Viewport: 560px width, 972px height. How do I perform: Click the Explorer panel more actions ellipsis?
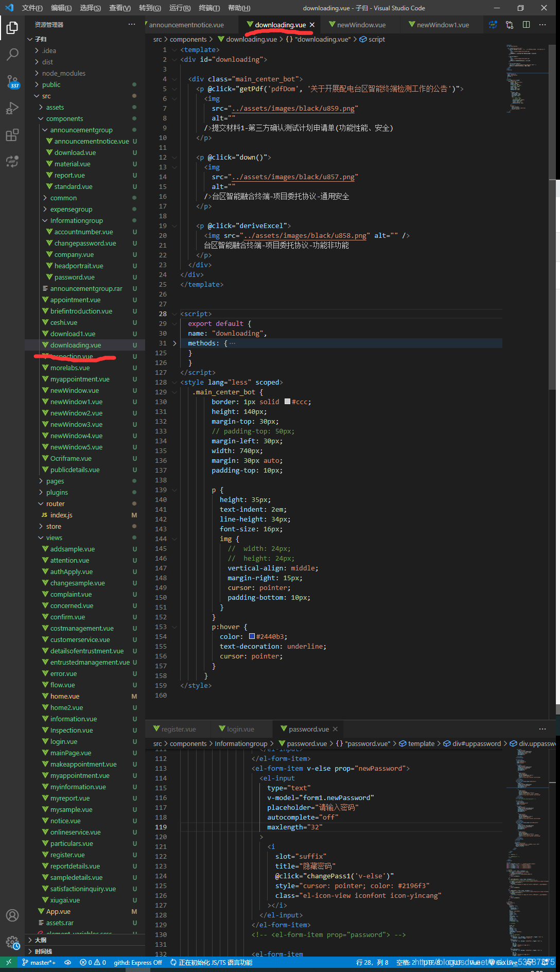click(x=132, y=24)
